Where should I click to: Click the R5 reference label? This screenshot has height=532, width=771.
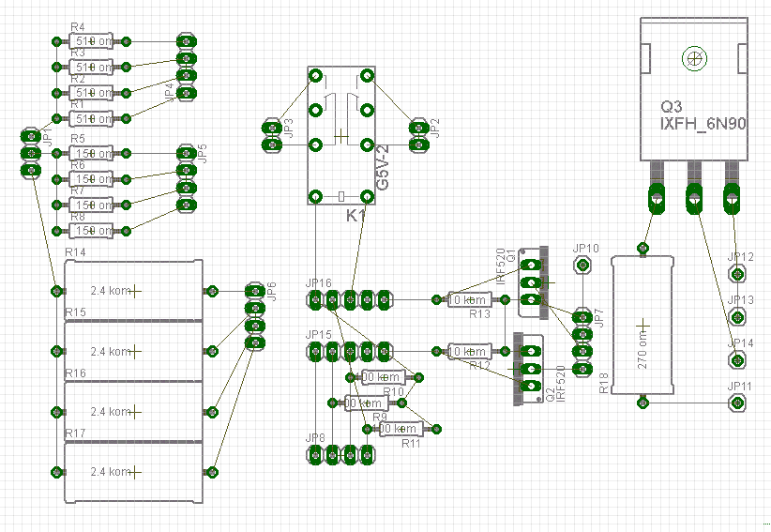click(x=78, y=139)
